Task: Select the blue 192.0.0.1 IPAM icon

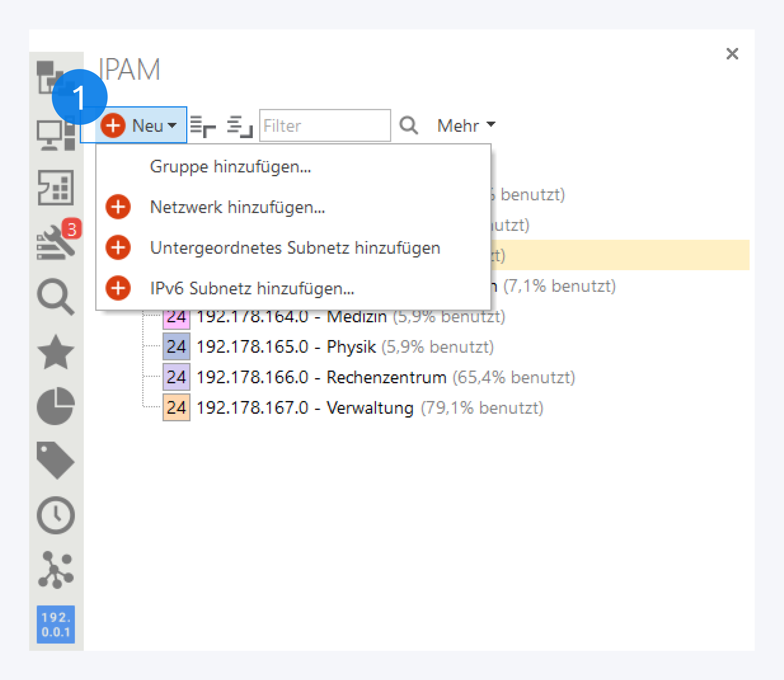Action: pyautogui.click(x=55, y=624)
